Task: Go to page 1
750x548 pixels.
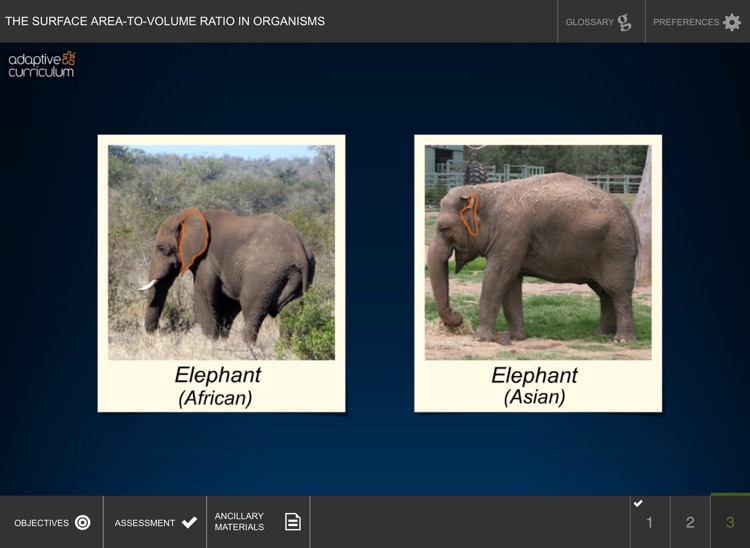Action: click(x=650, y=522)
